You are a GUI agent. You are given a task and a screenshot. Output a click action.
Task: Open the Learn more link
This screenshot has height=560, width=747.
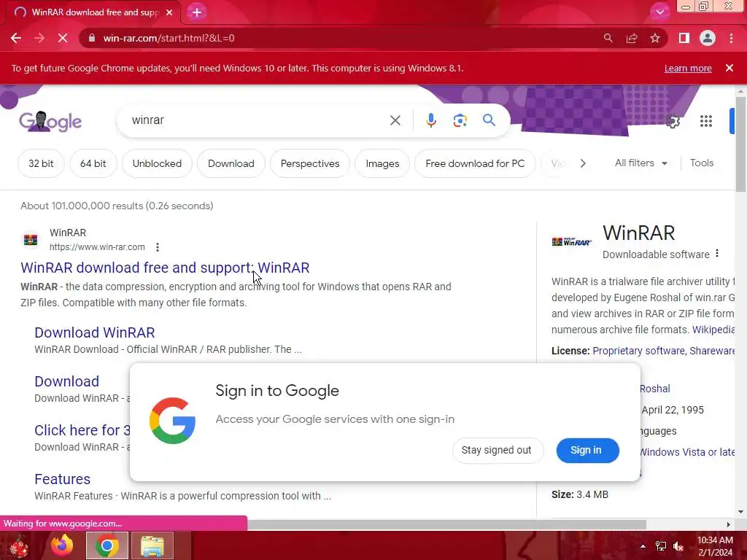(x=688, y=68)
